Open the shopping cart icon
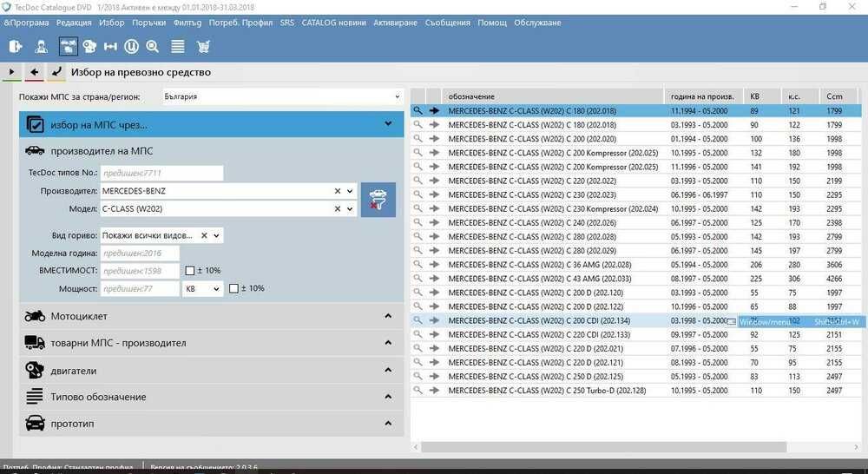The image size is (868, 474). tap(203, 47)
